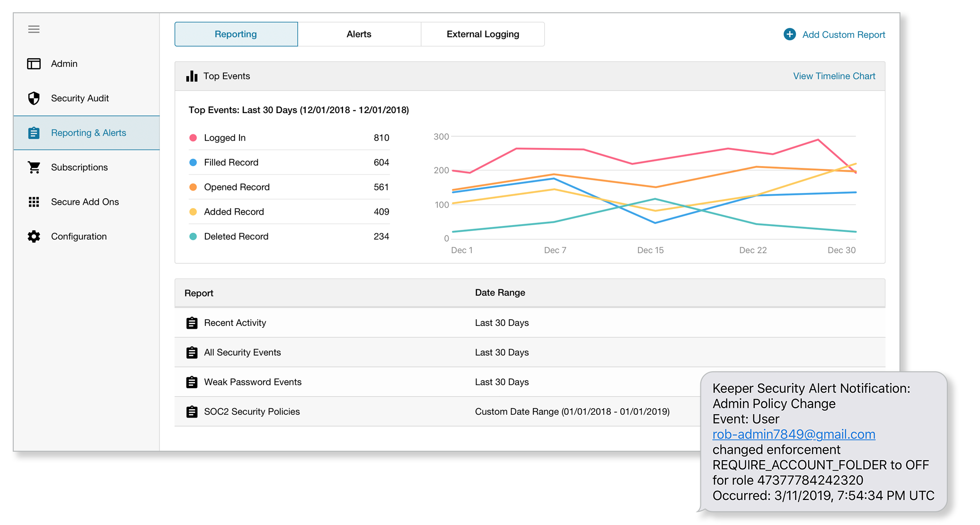Screen dimensions: 980x525
Task: Open the Admin section from the sidebar
Action: 64,63
